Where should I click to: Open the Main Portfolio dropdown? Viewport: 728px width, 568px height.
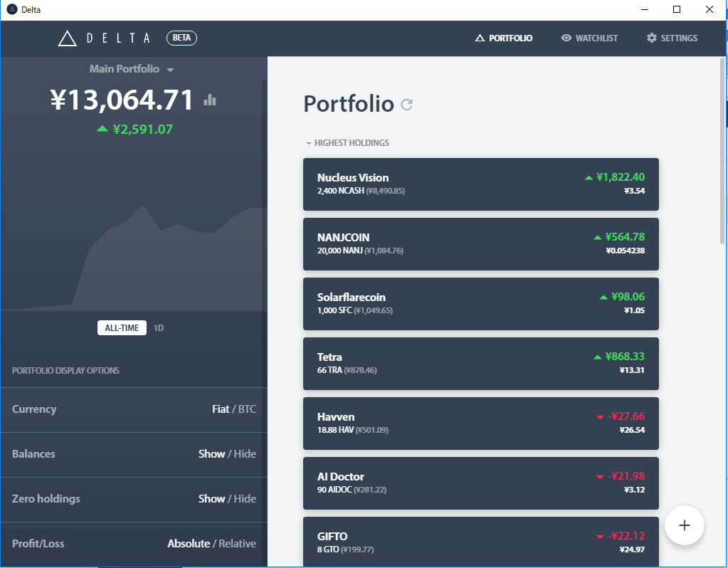[134, 69]
